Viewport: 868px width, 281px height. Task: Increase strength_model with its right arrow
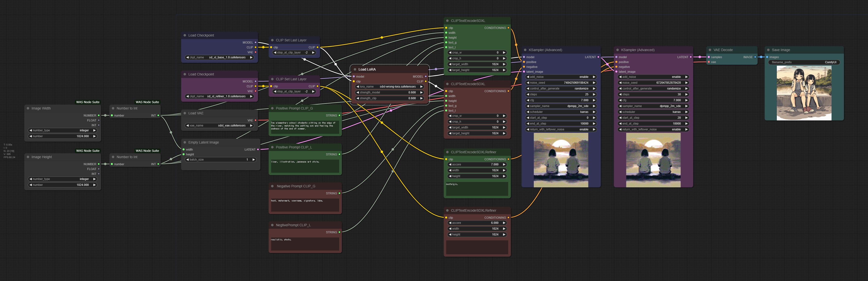pyautogui.click(x=421, y=92)
